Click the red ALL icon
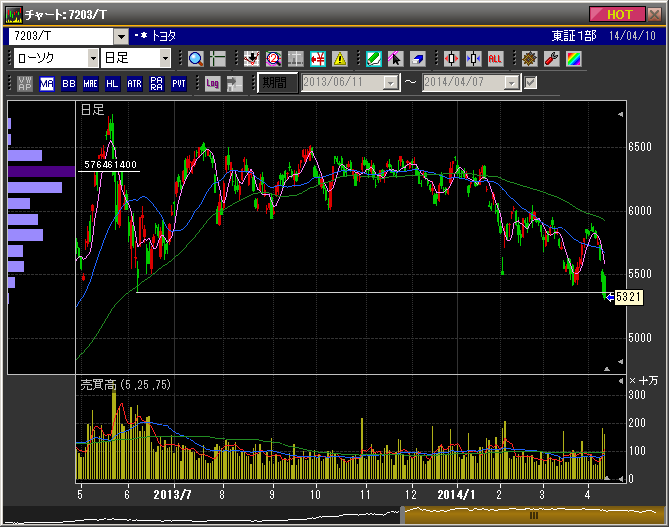 [495, 58]
